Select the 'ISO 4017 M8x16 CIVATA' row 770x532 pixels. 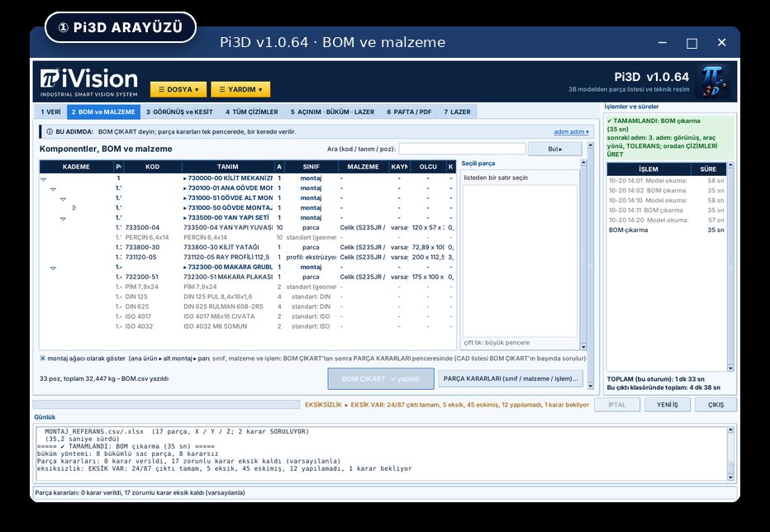point(247,316)
